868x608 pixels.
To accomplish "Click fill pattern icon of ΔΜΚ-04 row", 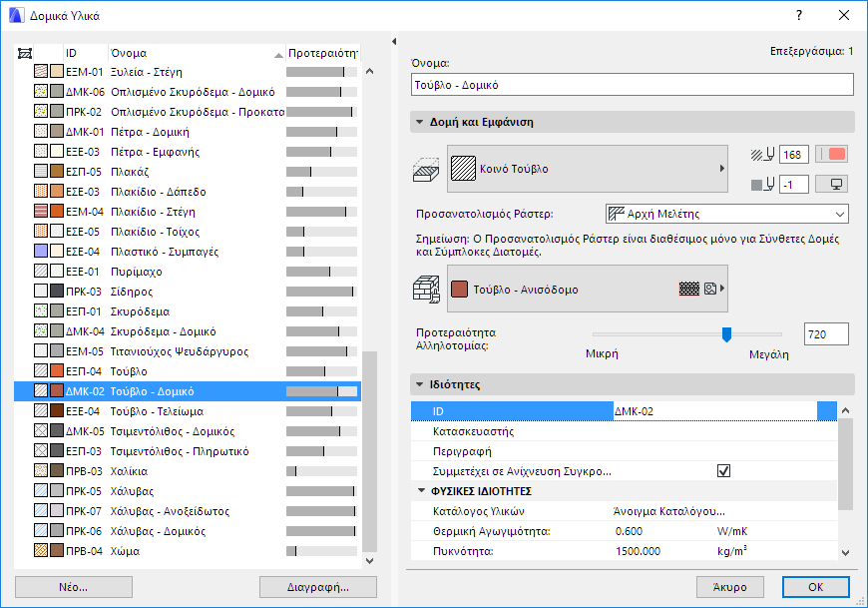I will 41,331.
